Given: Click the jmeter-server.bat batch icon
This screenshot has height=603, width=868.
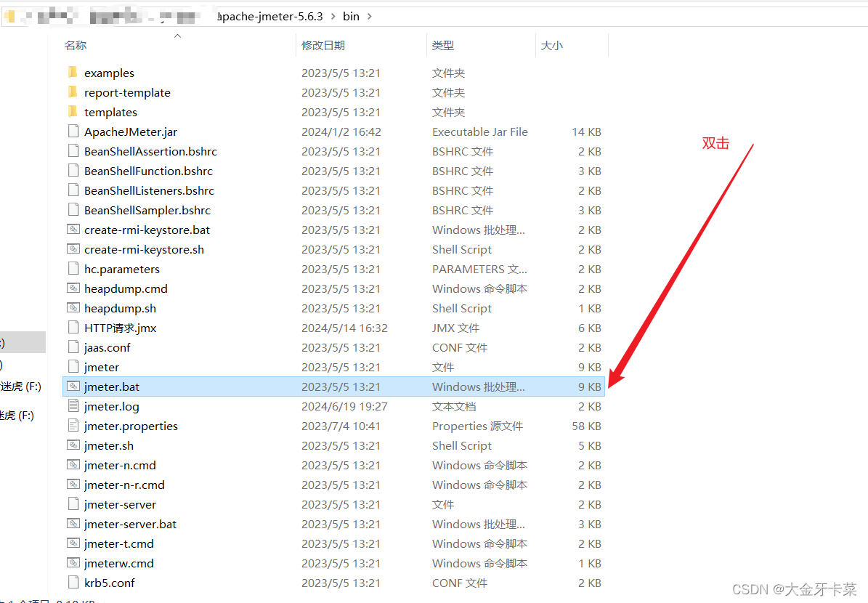Looking at the screenshot, I should (x=73, y=524).
